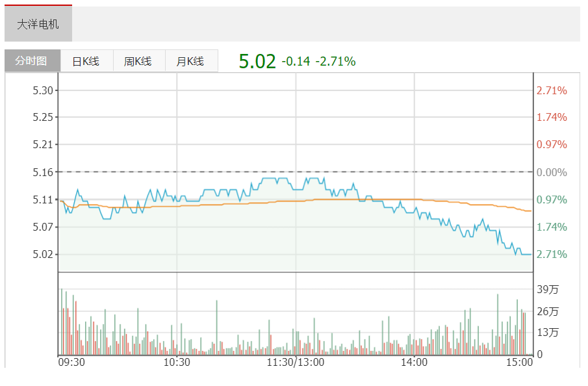Click the red 1.74% right axis label
This screenshot has height=386, width=588.
tap(552, 118)
